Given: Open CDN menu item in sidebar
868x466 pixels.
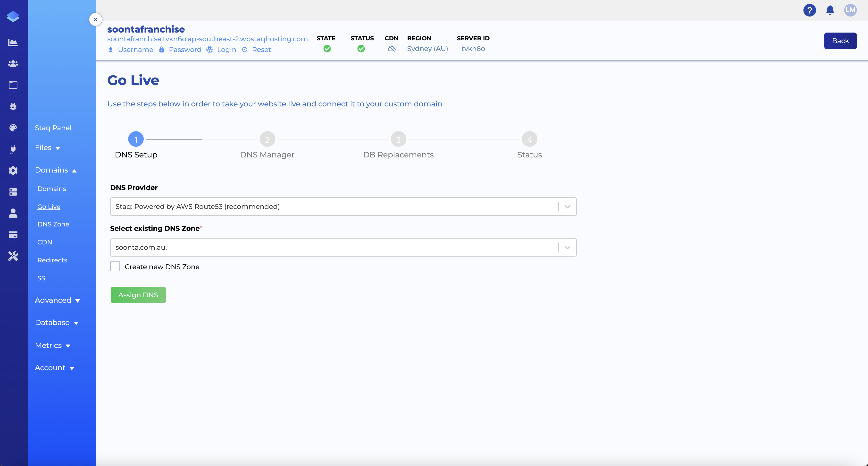Looking at the screenshot, I should [x=45, y=242].
